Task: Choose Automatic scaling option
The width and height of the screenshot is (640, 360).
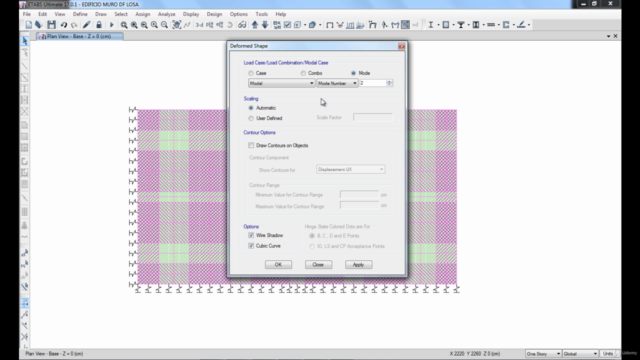Action: point(251,108)
